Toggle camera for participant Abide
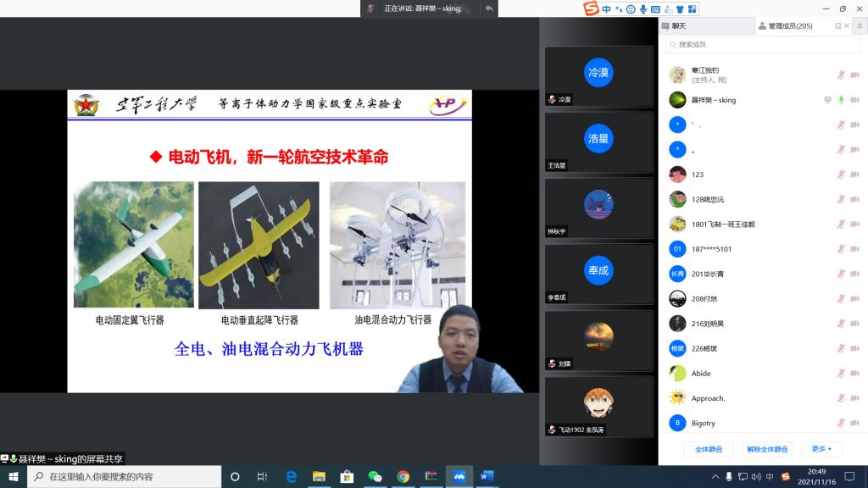Screen dimensions: 868x488 coord(854,373)
